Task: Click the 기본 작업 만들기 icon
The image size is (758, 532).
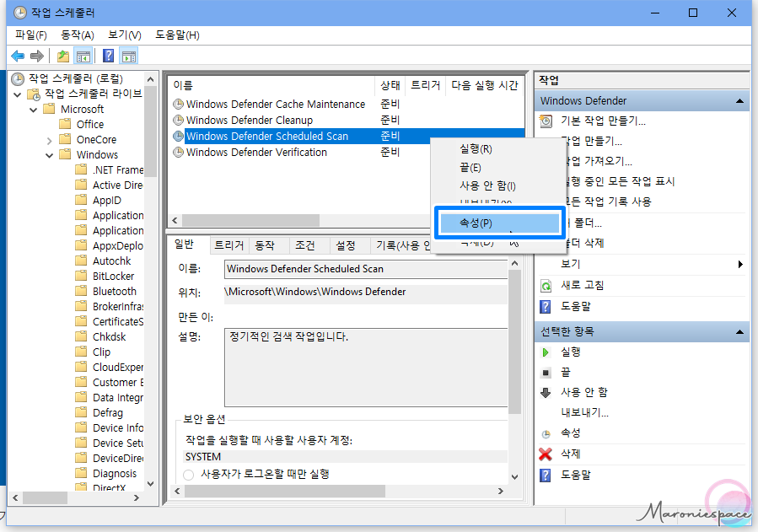Action: pos(546,121)
